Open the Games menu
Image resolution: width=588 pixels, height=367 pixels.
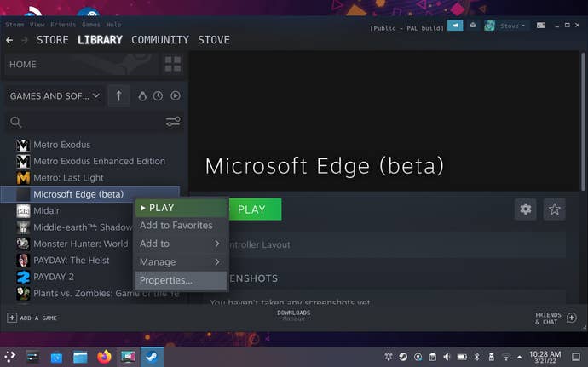[x=91, y=25]
